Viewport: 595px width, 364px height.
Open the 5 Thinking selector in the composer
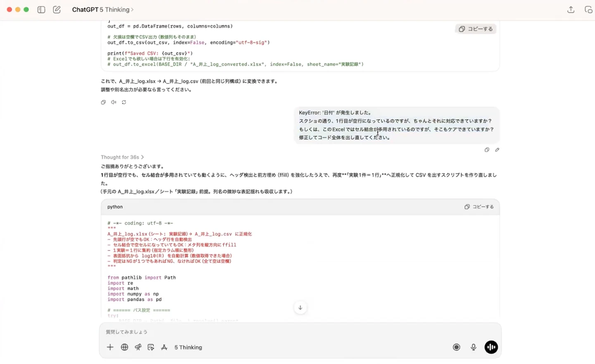click(x=188, y=347)
